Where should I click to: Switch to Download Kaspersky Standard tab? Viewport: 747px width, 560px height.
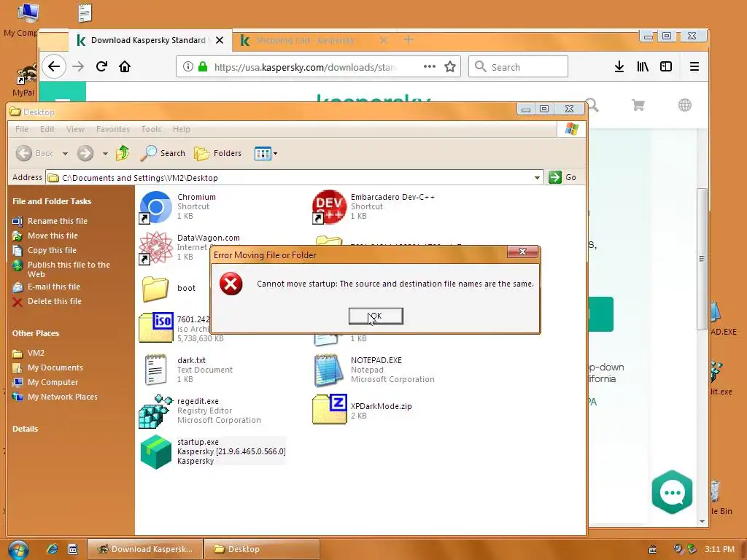pos(148,41)
